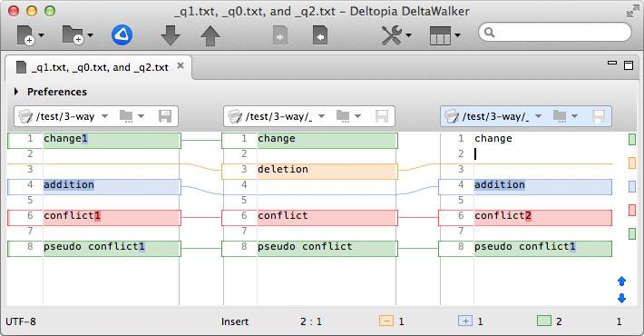Focus the toolbar search field
Viewport: 644px width, 336px height.
pos(555,32)
